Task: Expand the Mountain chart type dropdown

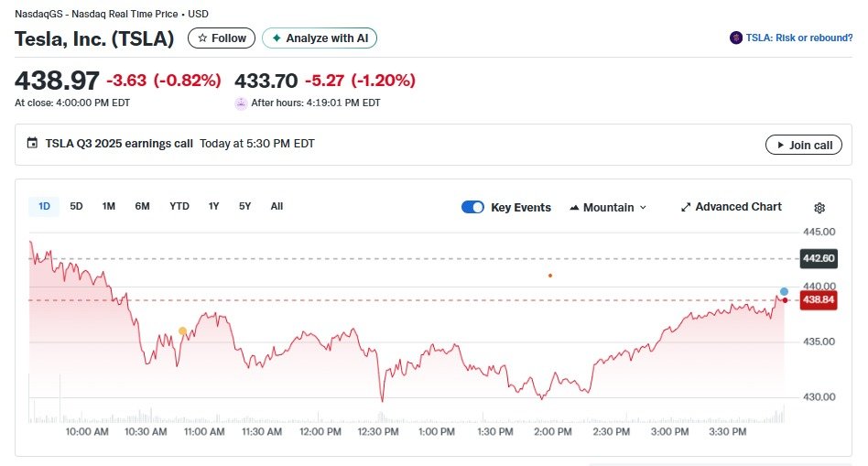Action: pos(608,207)
